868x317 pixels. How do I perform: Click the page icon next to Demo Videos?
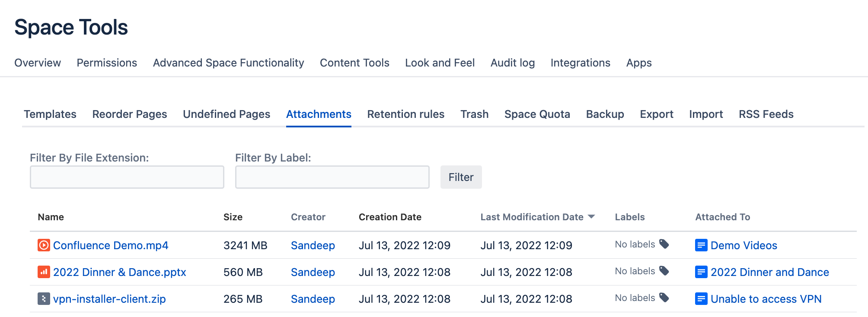[701, 245]
